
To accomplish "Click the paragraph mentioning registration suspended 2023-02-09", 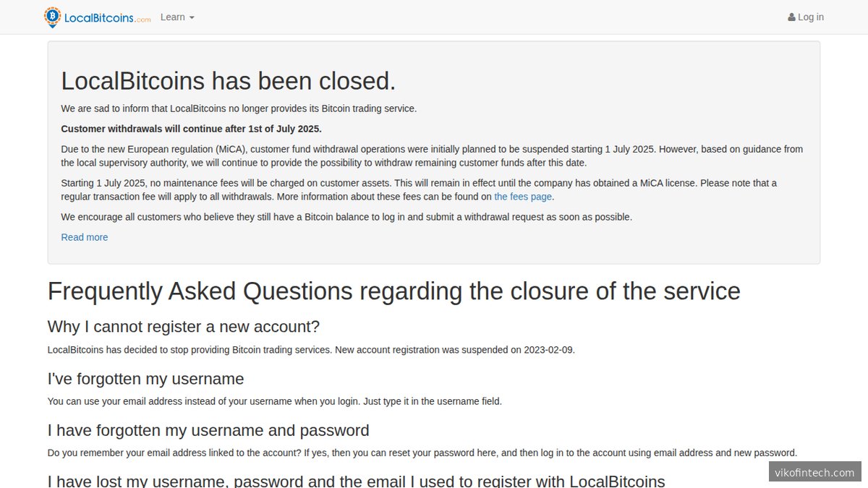I will click(x=311, y=350).
